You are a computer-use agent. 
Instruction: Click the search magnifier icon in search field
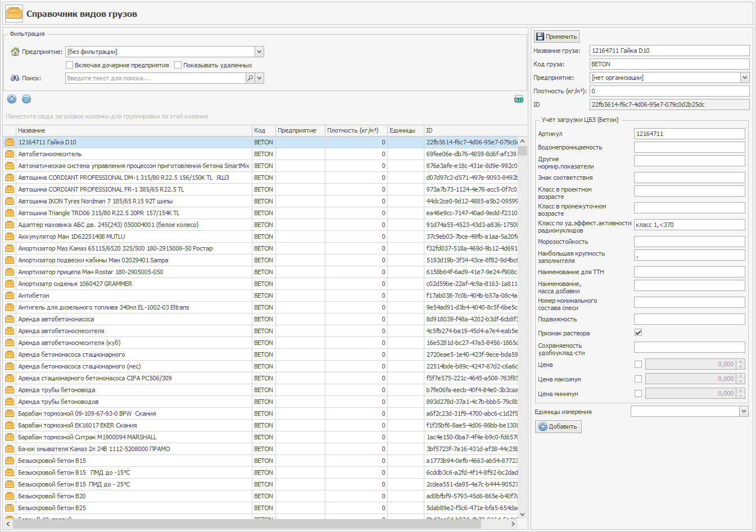250,79
